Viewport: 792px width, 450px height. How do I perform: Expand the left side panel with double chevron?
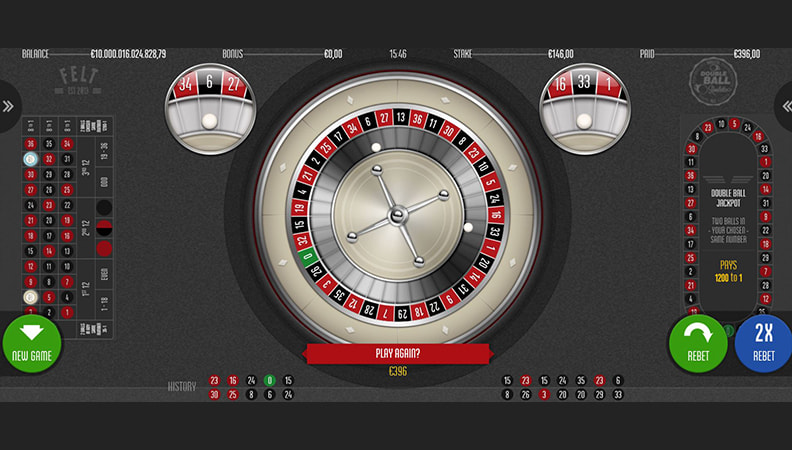pyautogui.click(x=8, y=106)
